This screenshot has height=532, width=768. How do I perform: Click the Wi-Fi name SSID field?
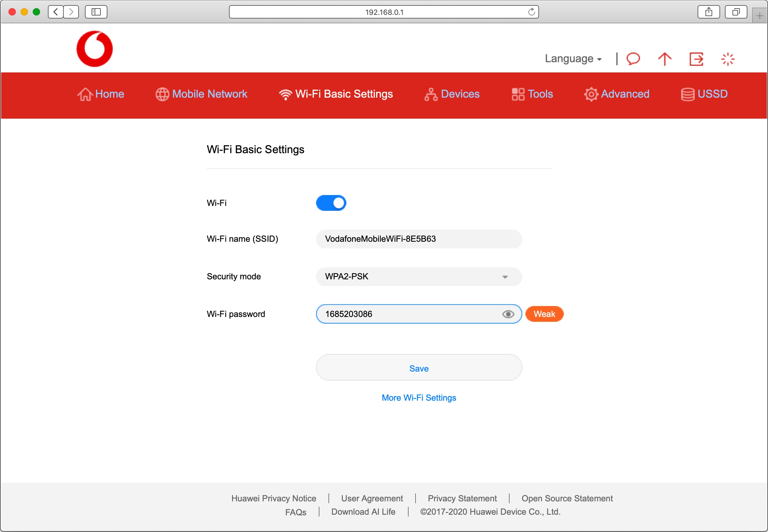pos(419,239)
